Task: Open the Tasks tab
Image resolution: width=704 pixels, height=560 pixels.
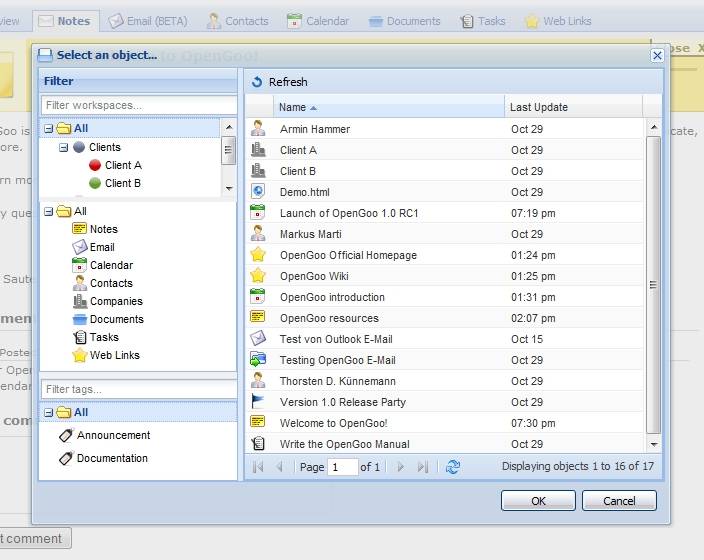Action: 483,21
